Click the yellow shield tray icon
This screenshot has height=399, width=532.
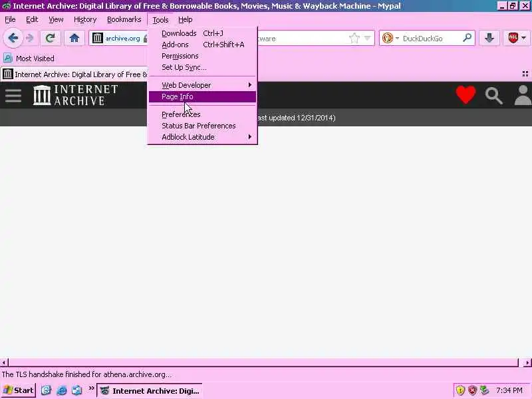(x=460, y=390)
